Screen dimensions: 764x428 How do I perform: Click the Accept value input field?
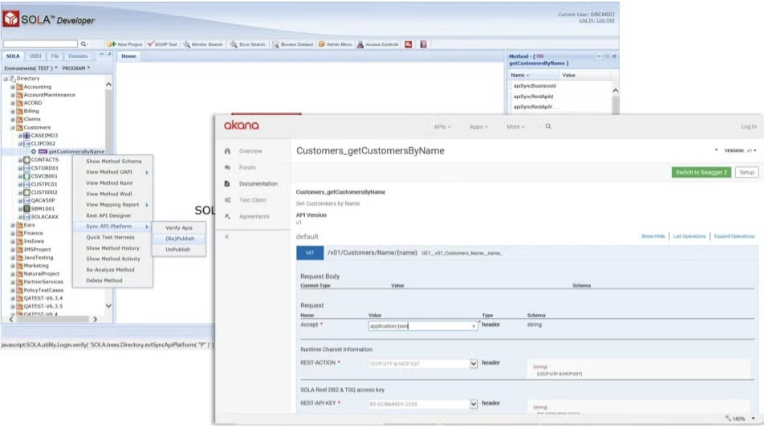[422, 326]
